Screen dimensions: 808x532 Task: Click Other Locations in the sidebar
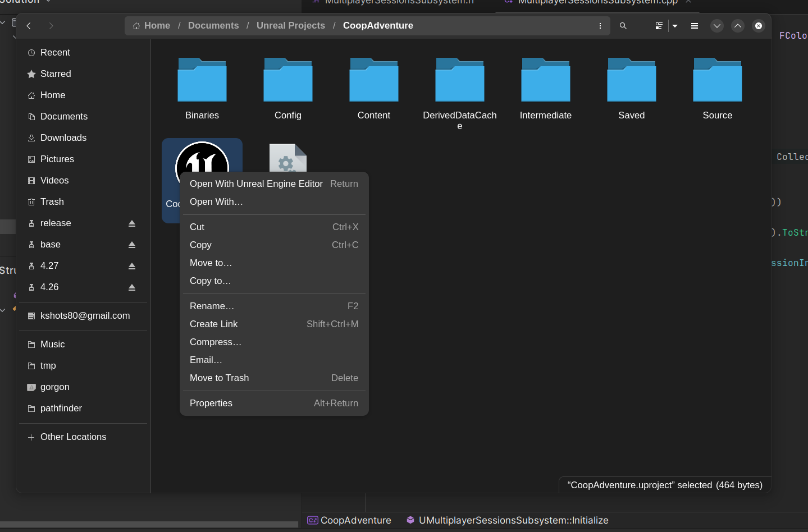[x=72, y=437]
